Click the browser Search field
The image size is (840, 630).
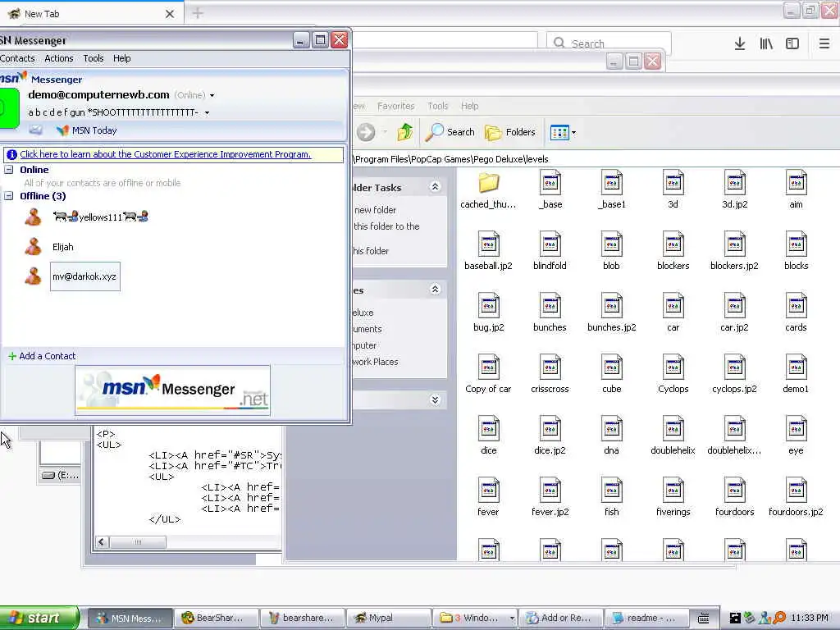tap(609, 43)
